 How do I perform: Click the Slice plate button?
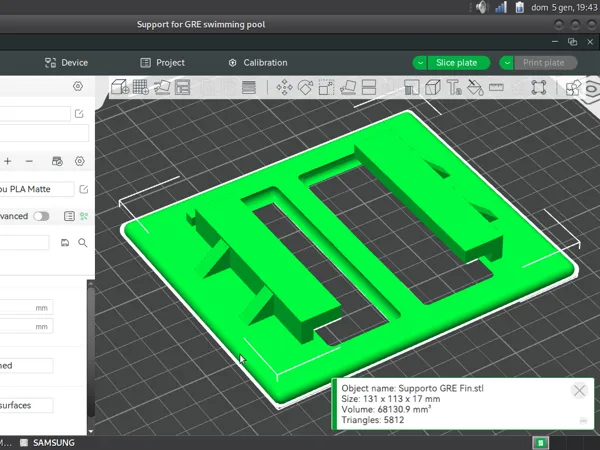(x=458, y=63)
